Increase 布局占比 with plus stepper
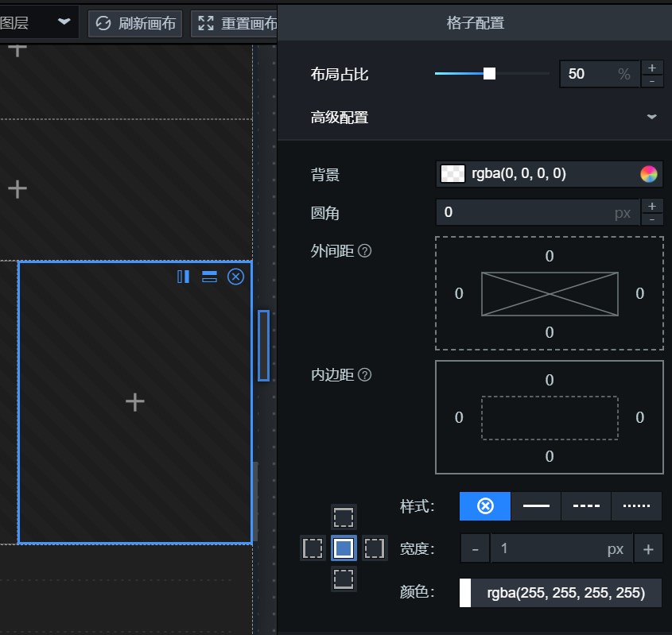672x635 pixels. coord(652,68)
